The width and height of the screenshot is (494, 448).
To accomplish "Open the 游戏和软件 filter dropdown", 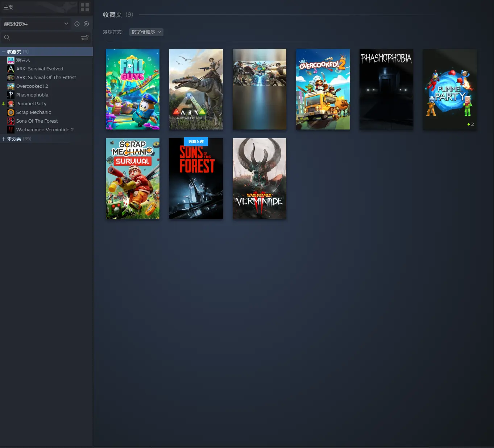I will tap(36, 24).
